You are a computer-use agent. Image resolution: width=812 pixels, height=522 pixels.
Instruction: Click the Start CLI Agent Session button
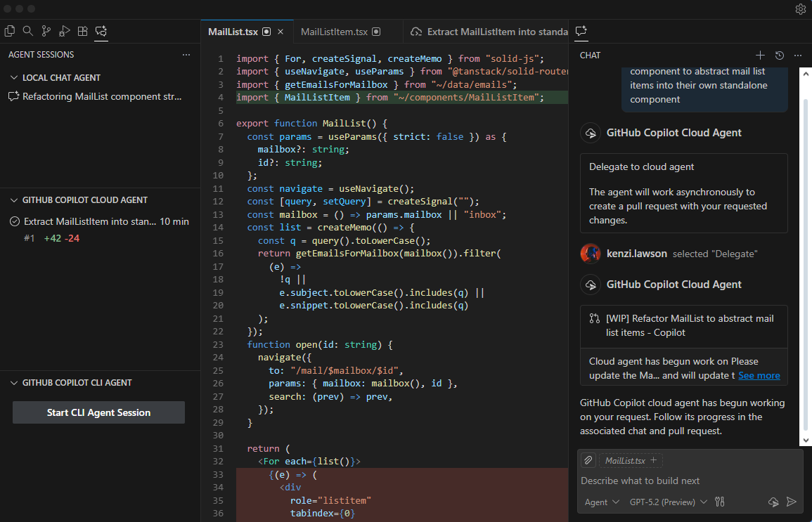pos(98,412)
